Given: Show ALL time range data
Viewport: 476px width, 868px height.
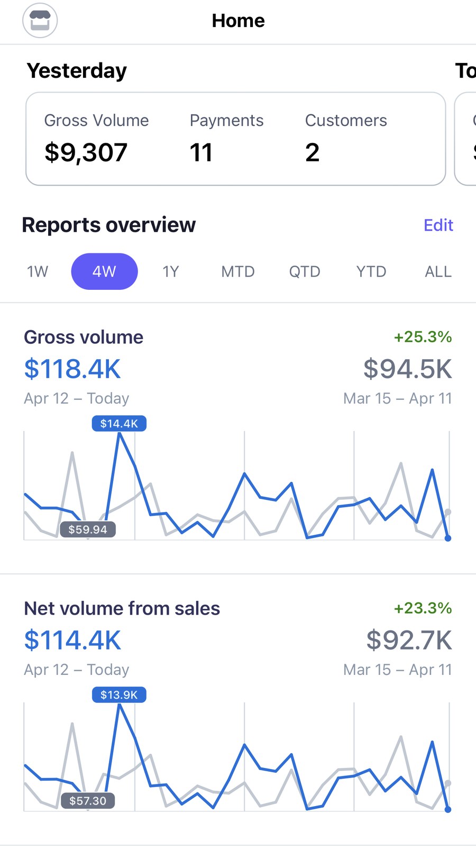Looking at the screenshot, I should (x=438, y=271).
